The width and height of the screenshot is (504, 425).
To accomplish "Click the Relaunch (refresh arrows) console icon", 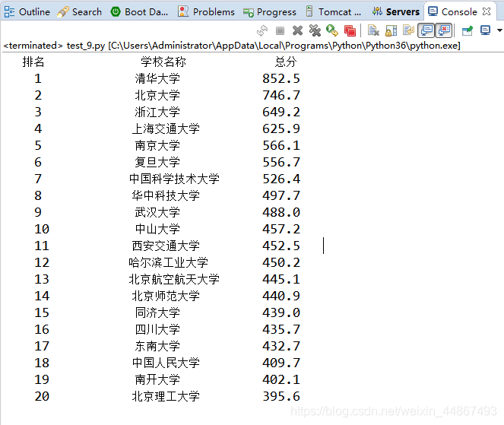I will point(262,30).
